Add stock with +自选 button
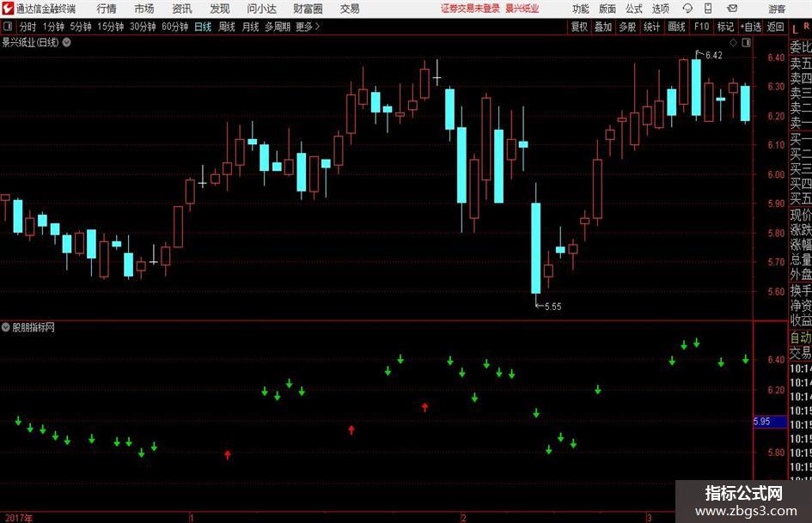Viewport: 812px width, 523px height. pyautogui.click(x=751, y=27)
